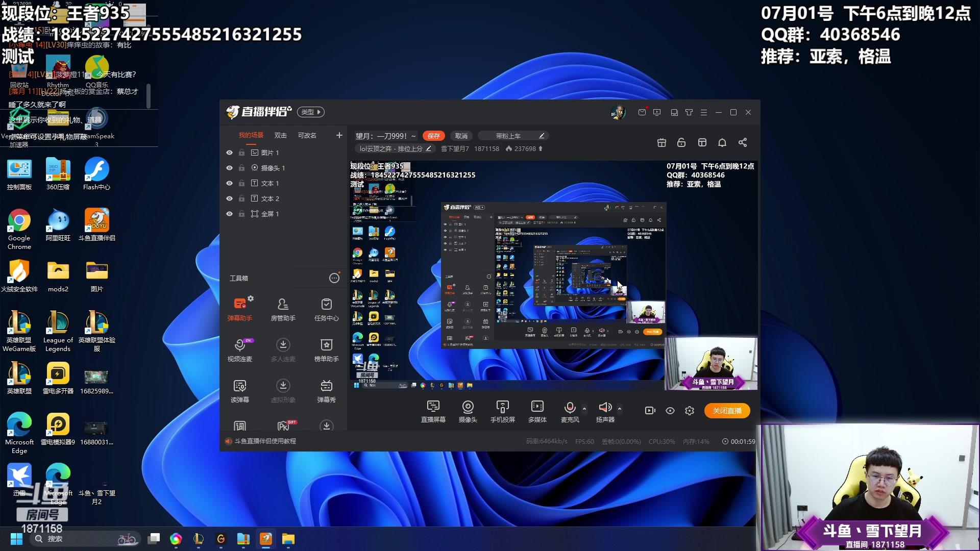Open Windows Start menu
The width and height of the screenshot is (980, 551).
tap(16, 539)
